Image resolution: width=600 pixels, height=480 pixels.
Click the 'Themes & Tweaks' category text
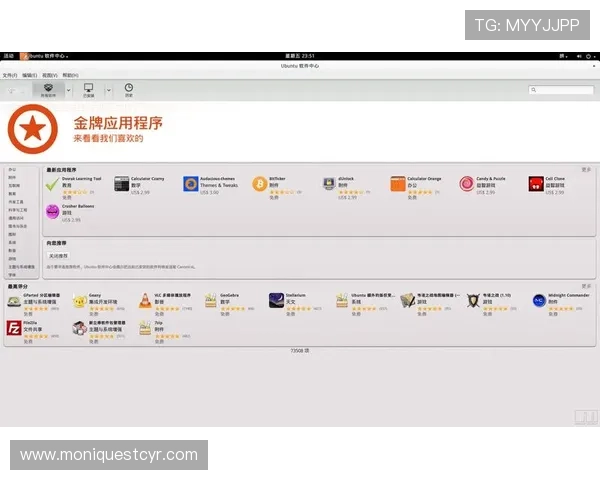click(x=219, y=185)
